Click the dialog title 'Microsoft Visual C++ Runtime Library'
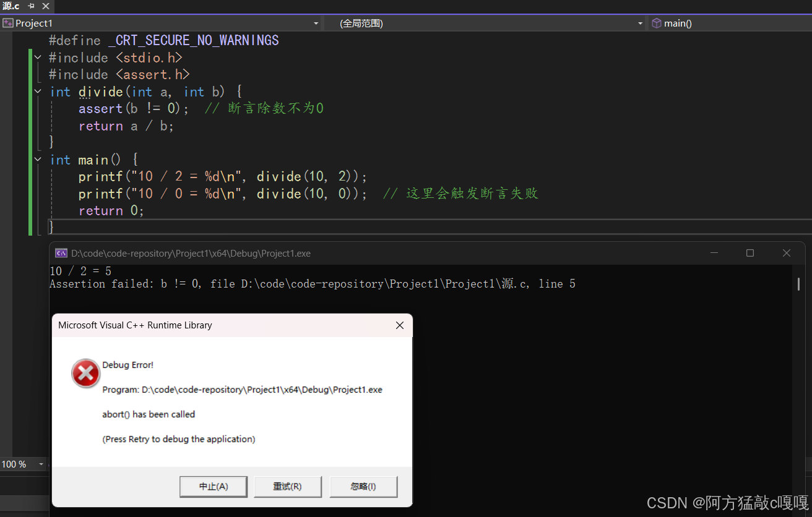The image size is (812, 517). [135, 325]
